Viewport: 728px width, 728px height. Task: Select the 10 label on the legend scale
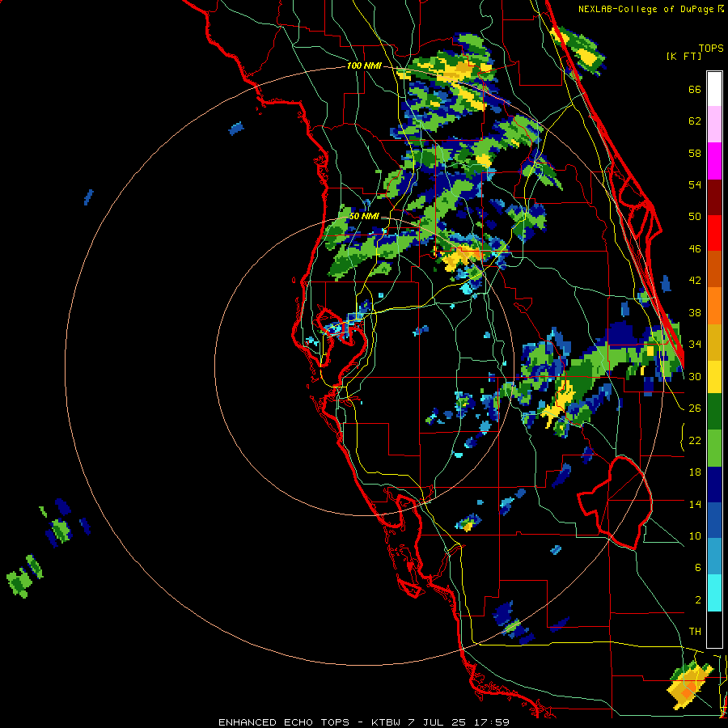click(x=695, y=535)
